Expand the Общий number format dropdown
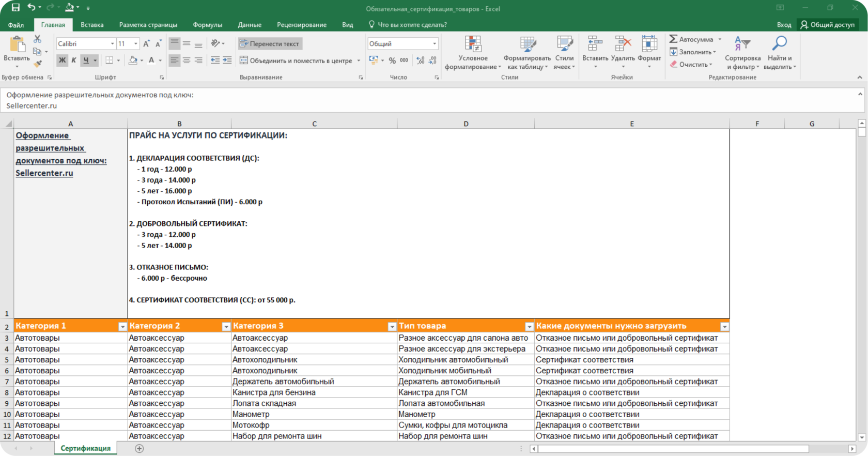The image size is (868, 456). 434,44
